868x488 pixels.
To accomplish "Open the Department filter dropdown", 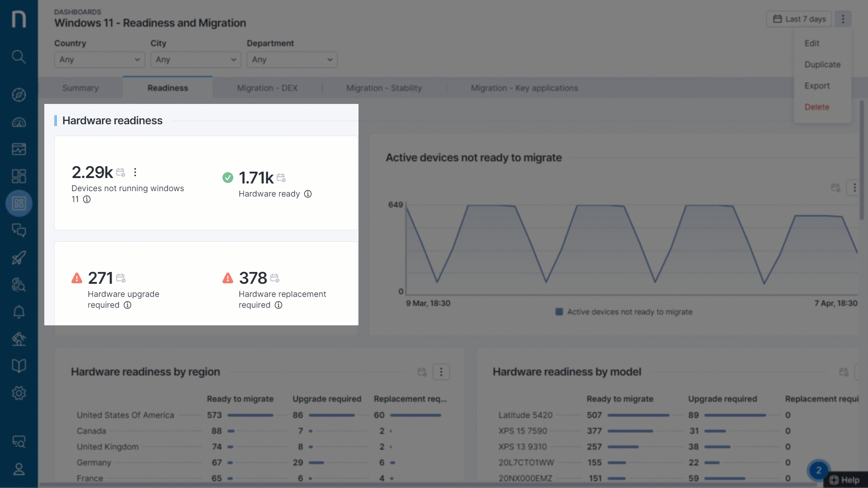I will pos(292,60).
